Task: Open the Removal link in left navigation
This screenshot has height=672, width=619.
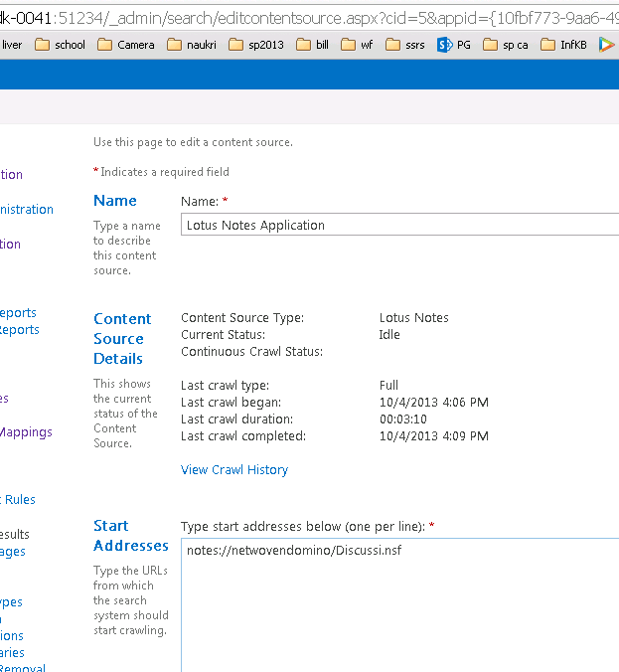Action: [x=22, y=668]
